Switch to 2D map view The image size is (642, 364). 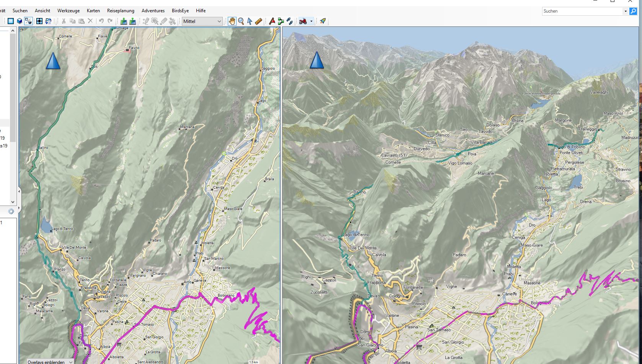11,21
